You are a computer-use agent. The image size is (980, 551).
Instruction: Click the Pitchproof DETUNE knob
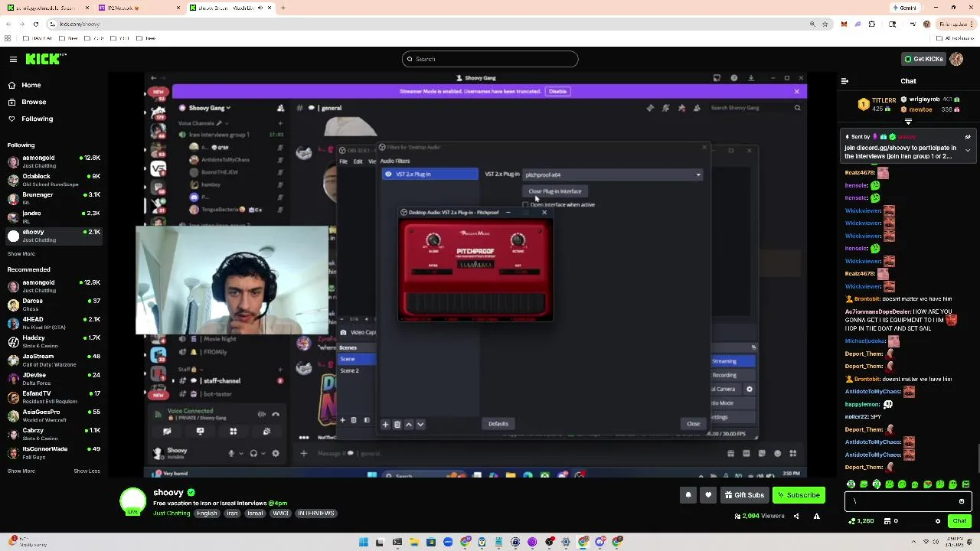coord(518,240)
